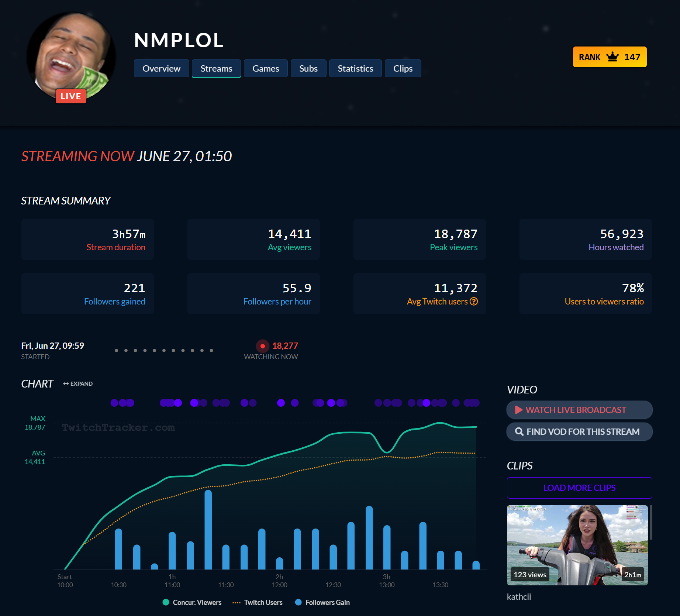Click the NMPLOL profile avatar
The height and width of the screenshot is (616, 680).
(x=72, y=56)
